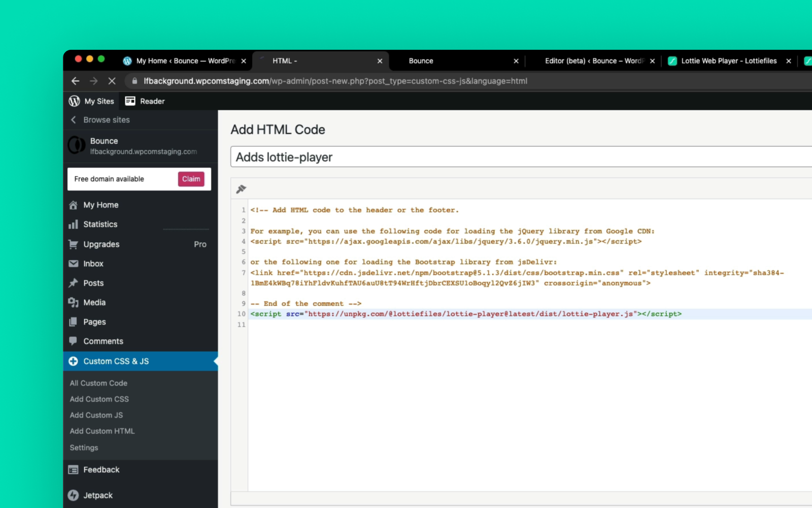Click the Bounce site icon

tap(77, 145)
